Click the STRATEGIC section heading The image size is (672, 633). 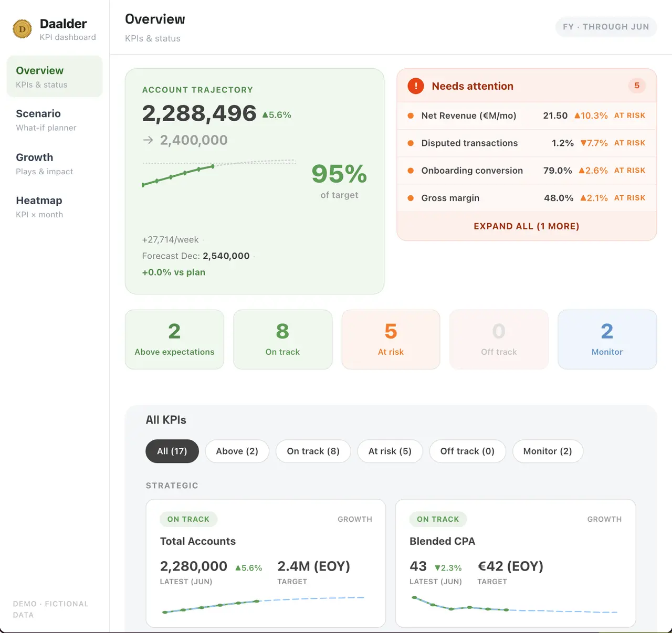pyautogui.click(x=172, y=486)
